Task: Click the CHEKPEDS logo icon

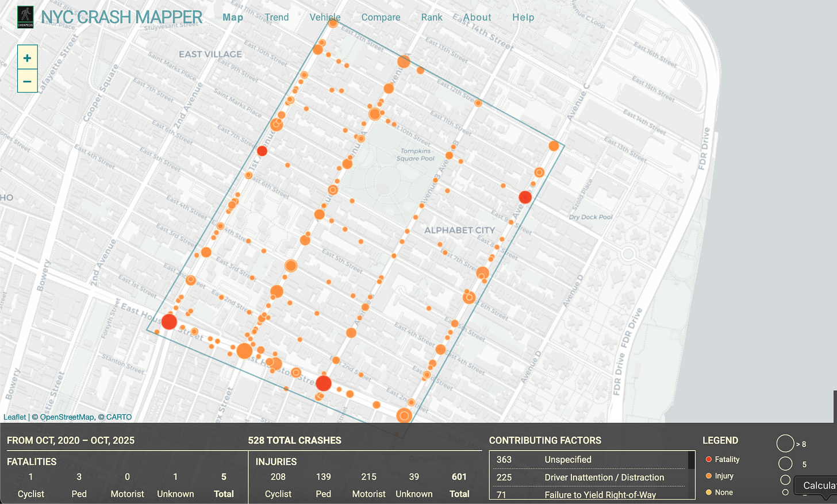Action: (25, 17)
